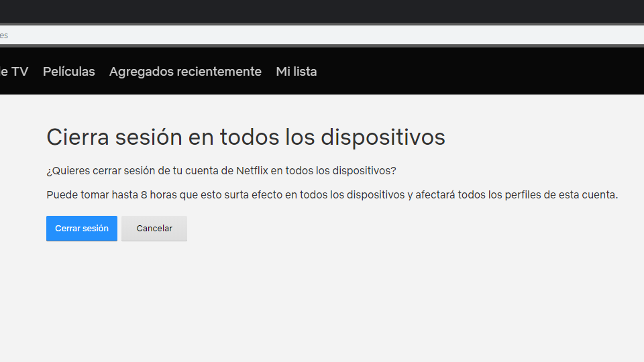
Task: Click the word "Netflix" in the question
Action: click(x=252, y=171)
